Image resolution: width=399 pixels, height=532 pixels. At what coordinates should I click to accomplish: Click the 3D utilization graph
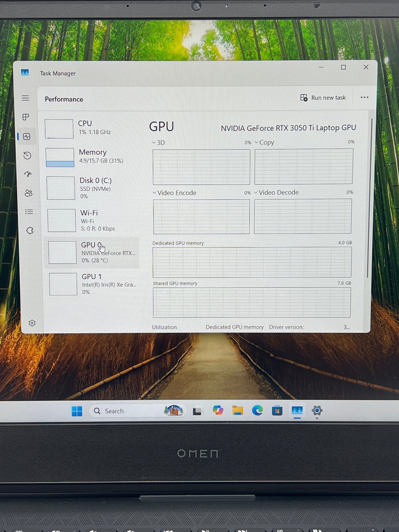coord(201,167)
